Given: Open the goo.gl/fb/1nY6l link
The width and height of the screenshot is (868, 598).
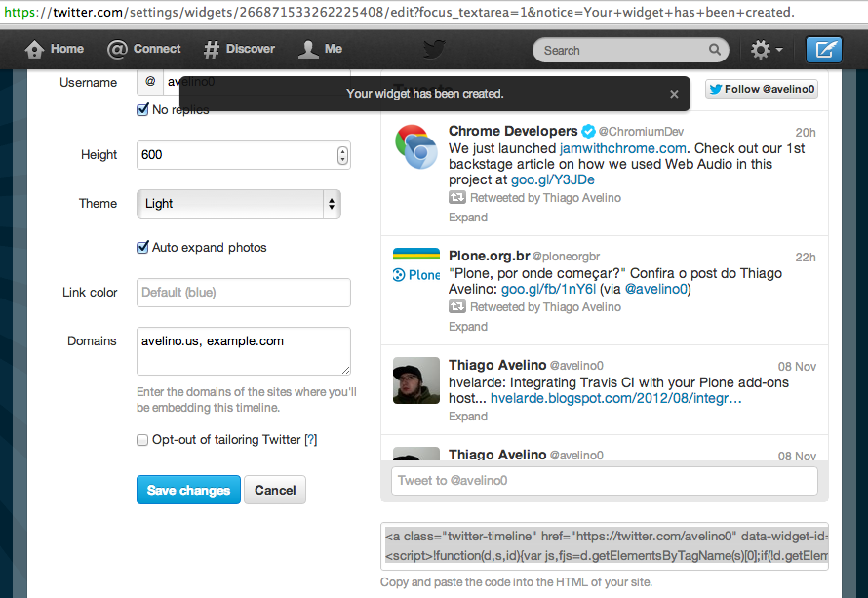Looking at the screenshot, I should click(x=548, y=289).
